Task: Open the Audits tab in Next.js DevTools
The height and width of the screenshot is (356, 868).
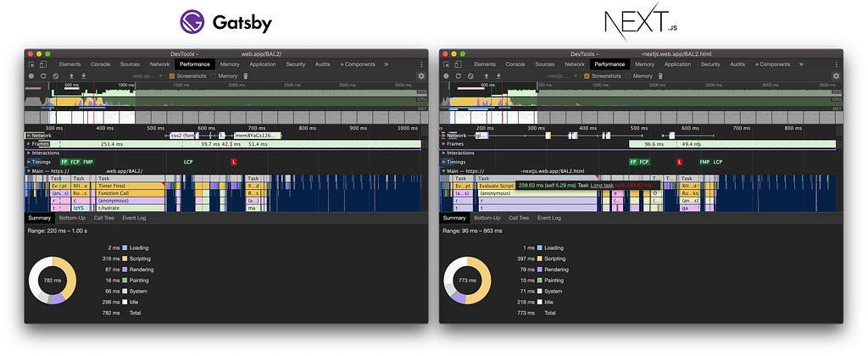Action: click(737, 64)
